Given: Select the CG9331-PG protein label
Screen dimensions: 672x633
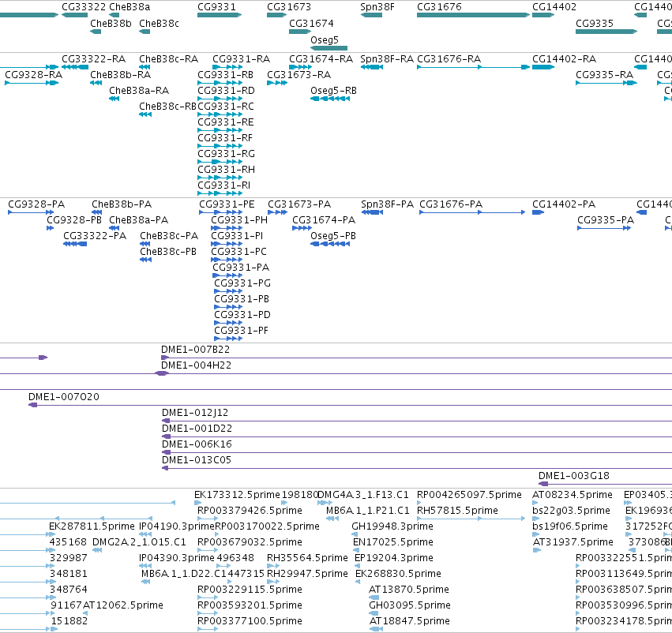Looking at the screenshot, I should (x=242, y=283).
